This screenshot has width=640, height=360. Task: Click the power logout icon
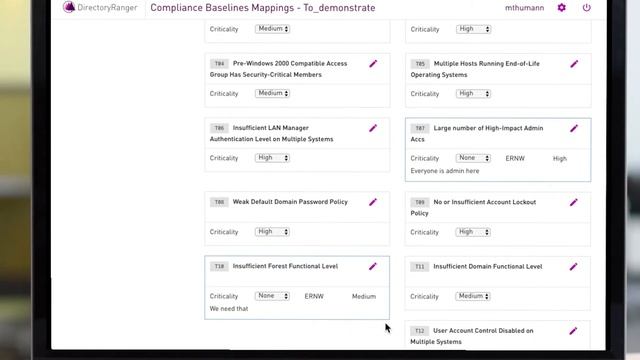587,7
